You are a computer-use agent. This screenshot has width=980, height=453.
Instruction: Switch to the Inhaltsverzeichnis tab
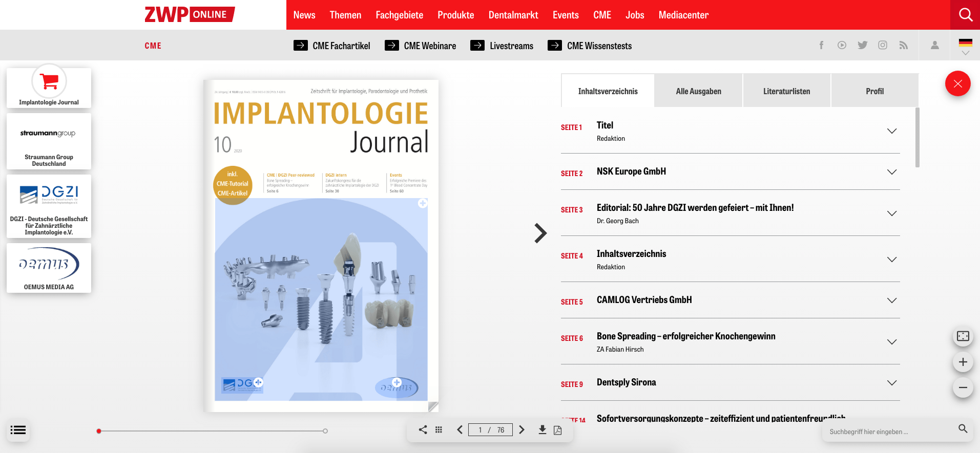point(608,91)
